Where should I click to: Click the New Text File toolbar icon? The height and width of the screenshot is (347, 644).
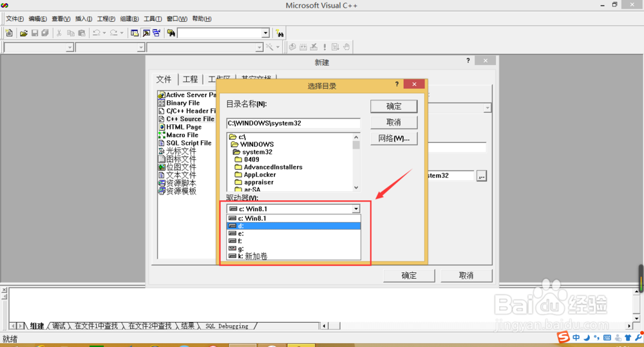pos(9,33)
